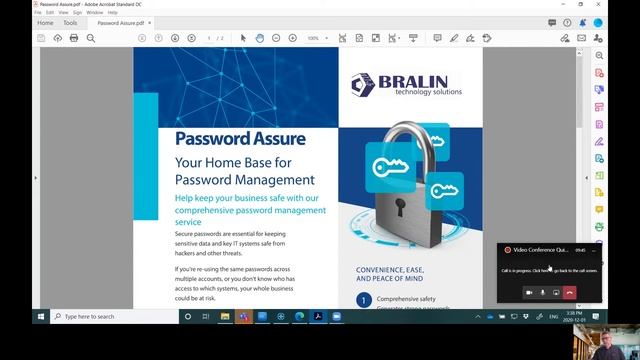640x360 pixels.
Task: Close the Password Assure.pdf tab
Action: coord(149,23)
